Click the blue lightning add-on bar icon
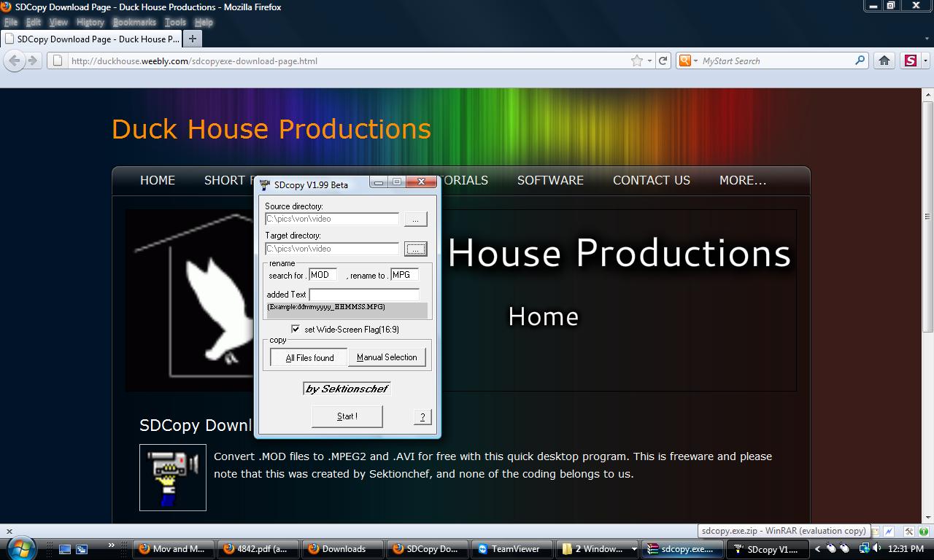Screen dimensions: 934x560 point(889,532)
